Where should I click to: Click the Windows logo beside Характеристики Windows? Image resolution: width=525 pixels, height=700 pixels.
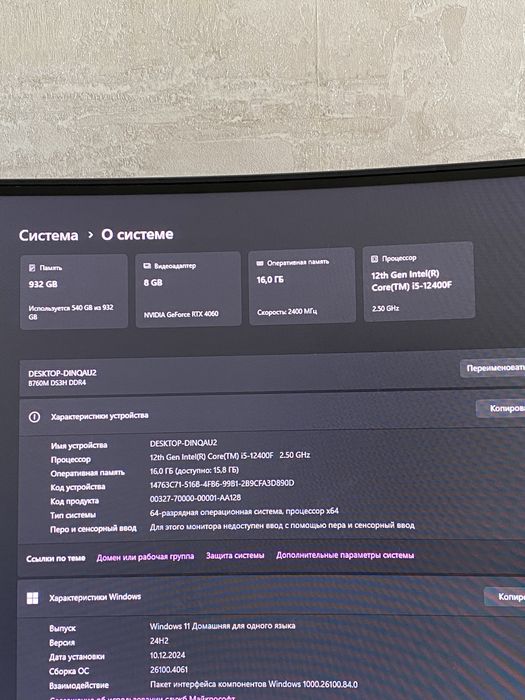click(33, 598)
